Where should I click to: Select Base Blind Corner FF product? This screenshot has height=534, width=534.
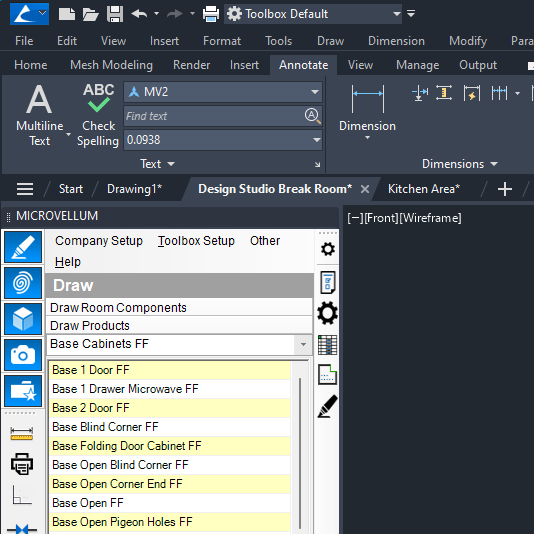pyautogui.click(x=170, y=427)
